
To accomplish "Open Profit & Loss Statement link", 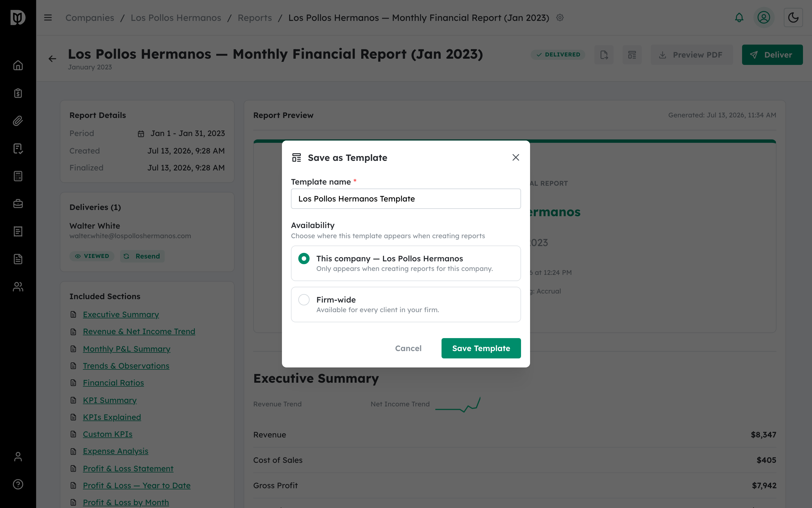I will tap(128, 468).
